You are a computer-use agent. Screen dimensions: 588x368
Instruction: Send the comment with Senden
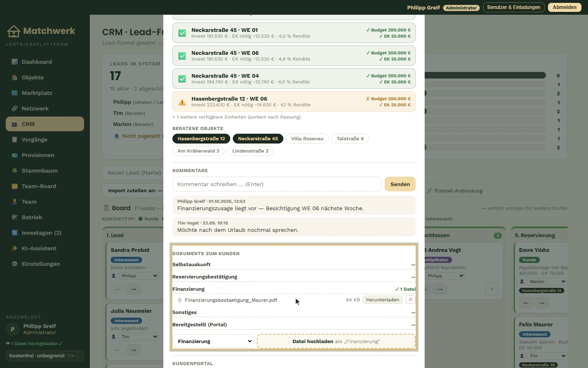pyautogui.click(x=400, y=184)
